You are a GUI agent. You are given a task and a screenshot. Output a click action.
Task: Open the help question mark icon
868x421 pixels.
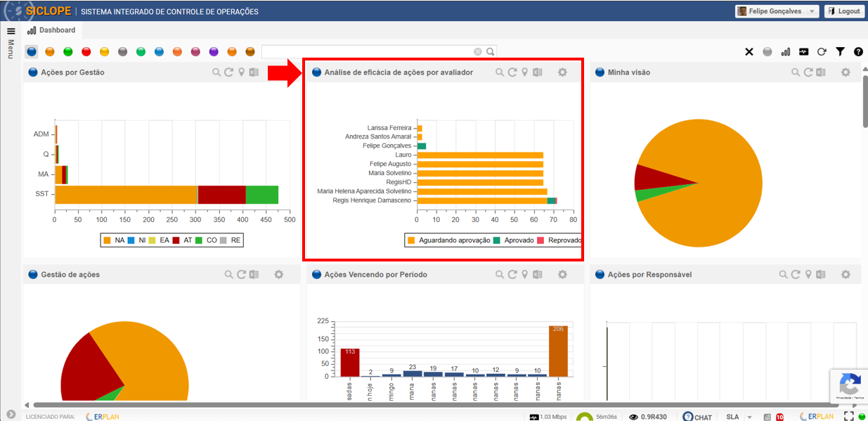pos(858,51)
